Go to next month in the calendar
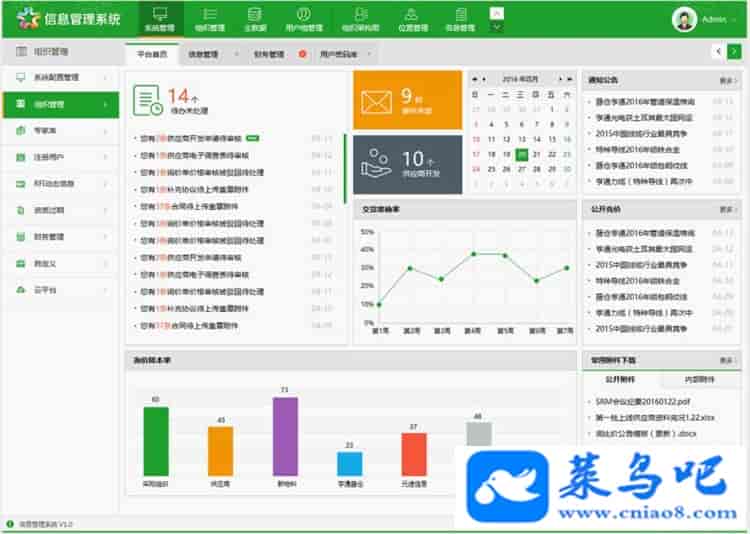The image size is (750, 534). (x=560, y=79)
